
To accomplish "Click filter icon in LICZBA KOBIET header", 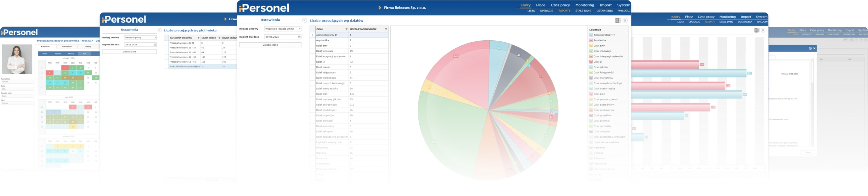I will click(x=219, y=38).
